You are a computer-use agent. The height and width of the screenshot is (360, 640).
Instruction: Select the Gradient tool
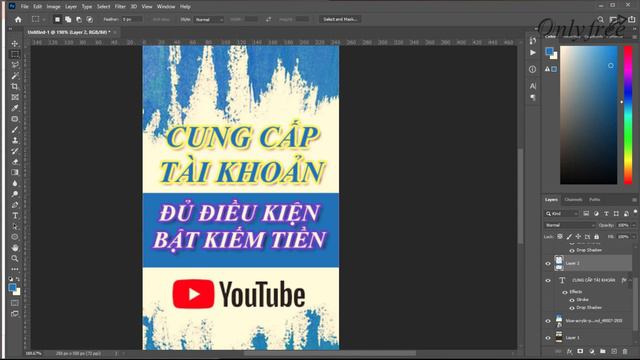(15, 172)
